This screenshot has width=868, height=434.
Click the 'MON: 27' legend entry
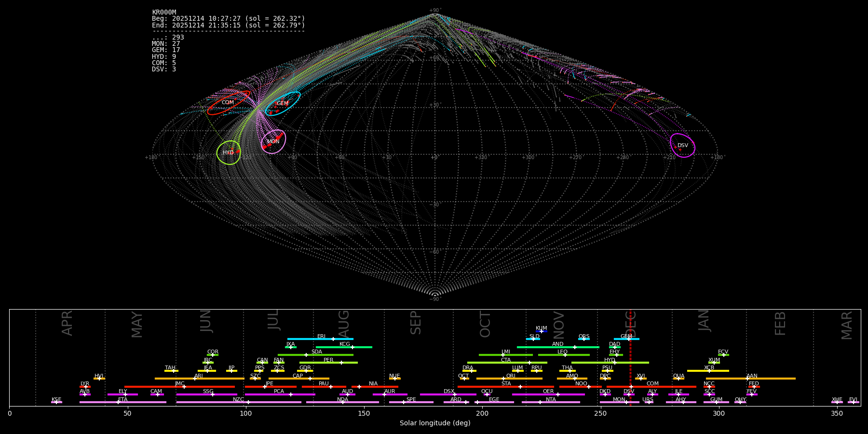tap(166, 43)
